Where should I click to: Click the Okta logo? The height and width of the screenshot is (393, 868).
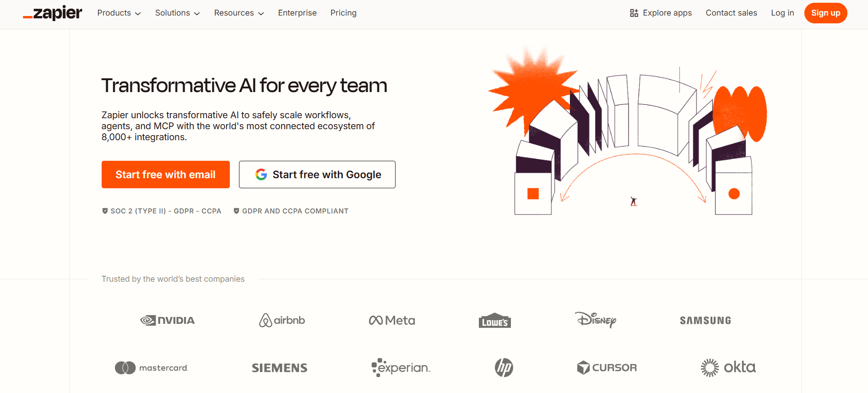[x=728, y=367]
